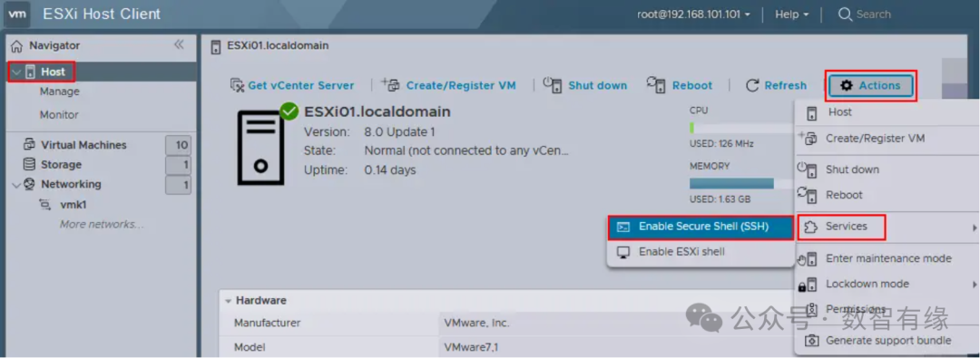Collapse the Hardware section triangle

pos(228,301)
